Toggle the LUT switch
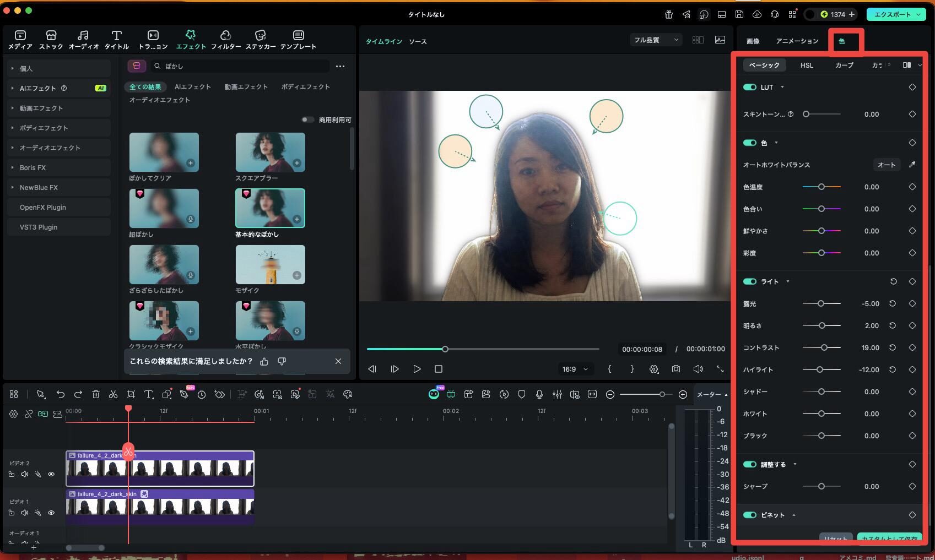 coord(749,87)
